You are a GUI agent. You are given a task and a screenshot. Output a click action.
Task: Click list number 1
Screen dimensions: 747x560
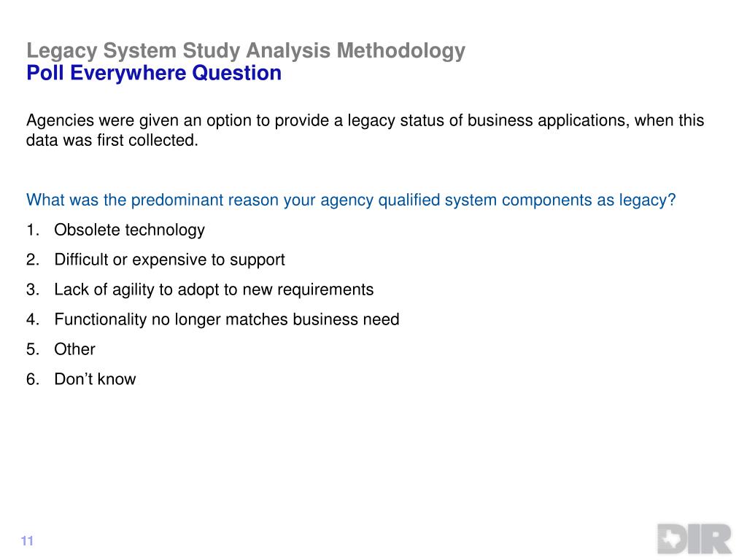coord(32,230)
